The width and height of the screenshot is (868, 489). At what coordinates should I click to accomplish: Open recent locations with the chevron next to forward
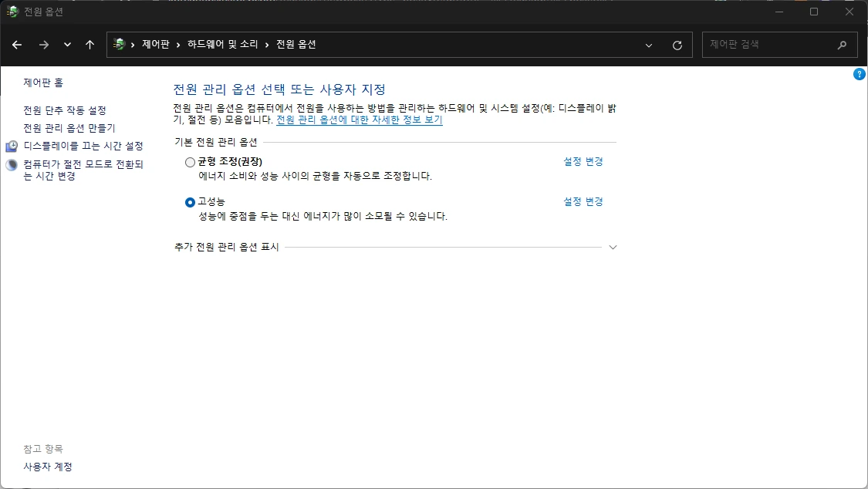tap(66, 45)
